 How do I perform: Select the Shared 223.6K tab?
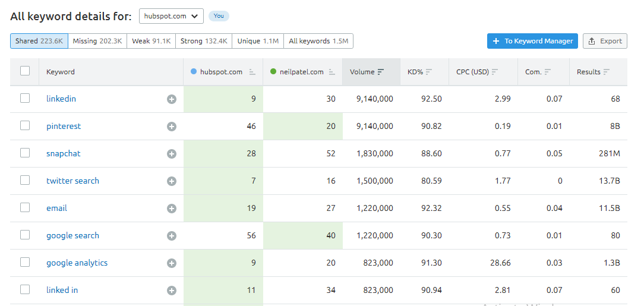[39, 41]
